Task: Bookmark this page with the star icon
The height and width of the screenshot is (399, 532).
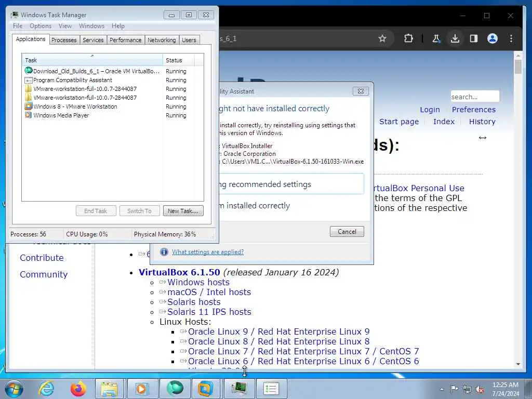Action: point(382,38)
